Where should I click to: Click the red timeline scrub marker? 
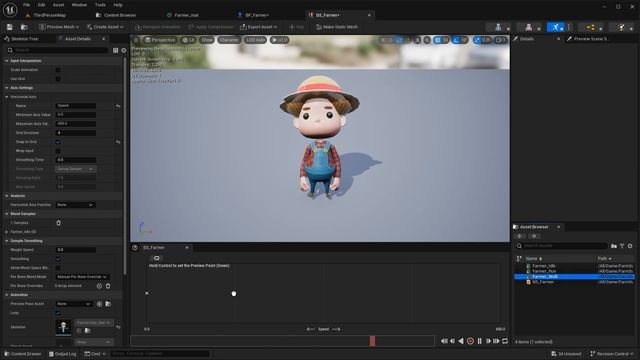[x=372, y=341]
